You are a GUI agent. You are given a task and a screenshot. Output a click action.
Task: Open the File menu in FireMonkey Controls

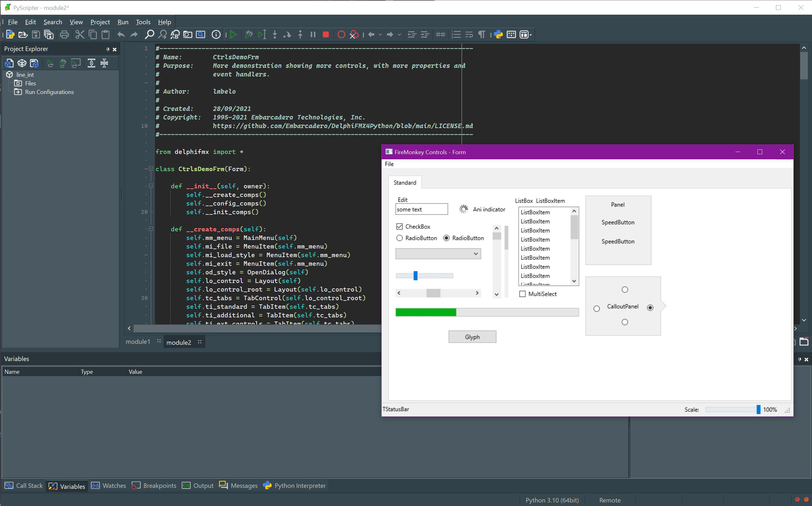click(389, 164)
